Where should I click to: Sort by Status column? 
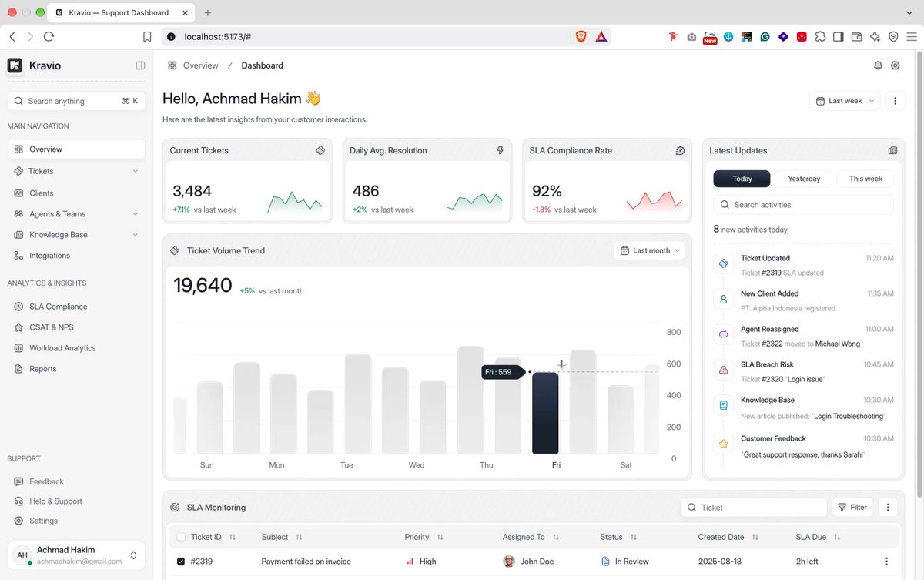(633, 537)
